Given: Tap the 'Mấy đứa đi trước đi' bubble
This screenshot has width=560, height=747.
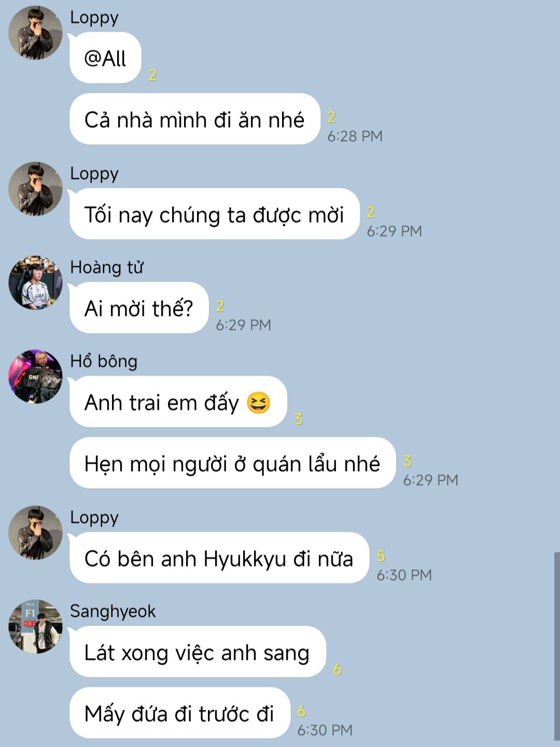Looking at the screenshot, I should tap(179, 713).
